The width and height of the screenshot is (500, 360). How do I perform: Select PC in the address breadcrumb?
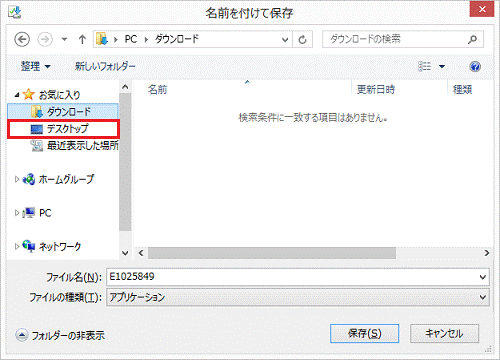131,39
